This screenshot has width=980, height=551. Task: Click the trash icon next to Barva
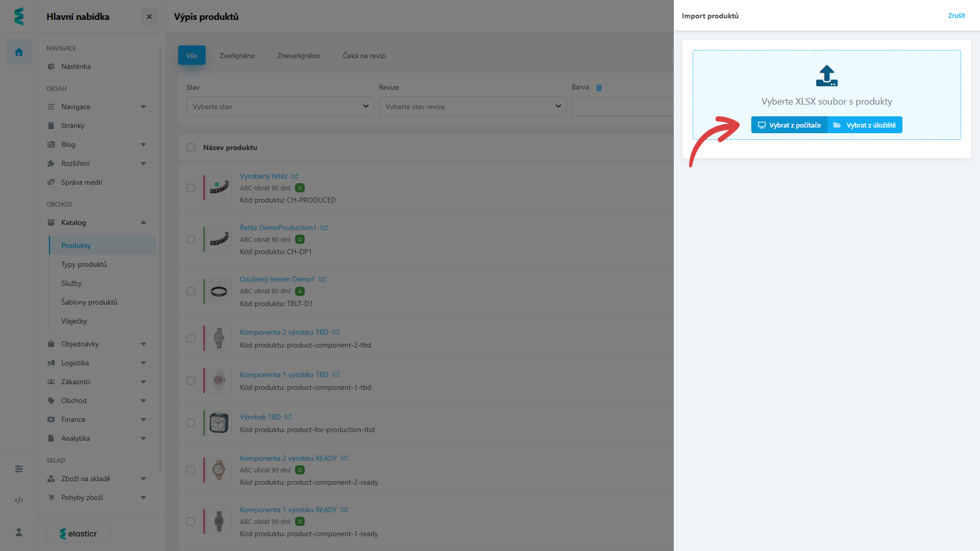[x=599, y=88]
